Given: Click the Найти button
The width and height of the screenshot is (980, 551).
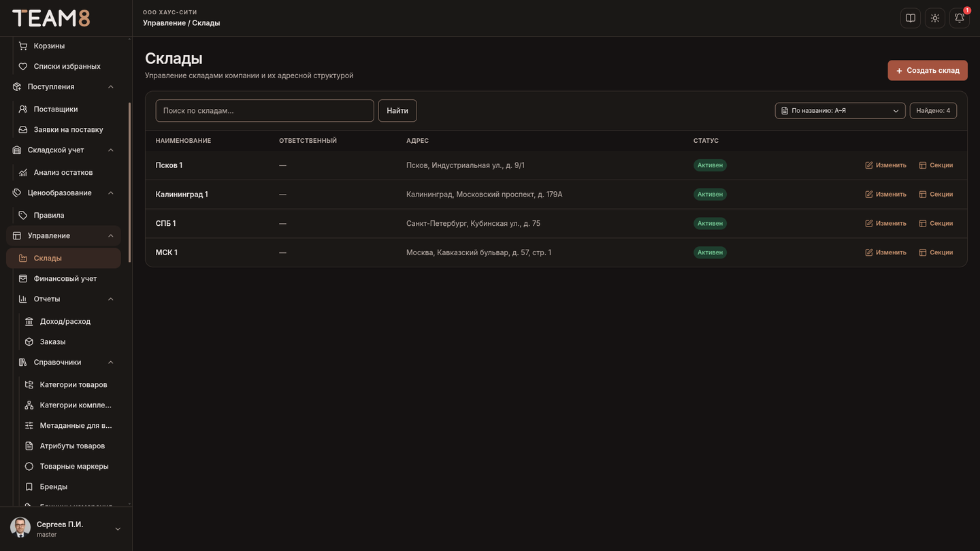Looking at the screenshot, I should (x=397, y=111).
